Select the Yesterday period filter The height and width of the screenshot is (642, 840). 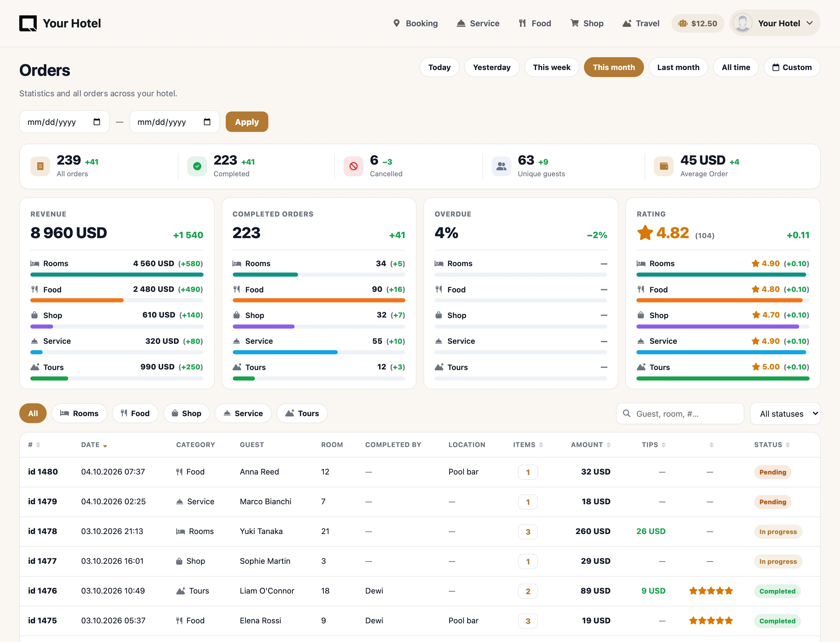tap(492, 67)
